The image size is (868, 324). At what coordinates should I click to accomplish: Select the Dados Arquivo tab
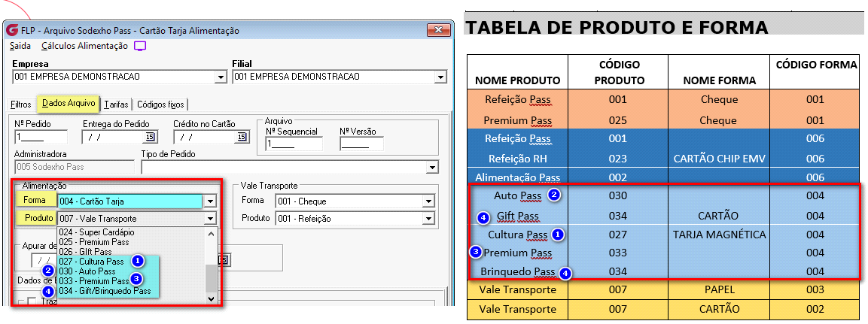[x=69, y=103]
